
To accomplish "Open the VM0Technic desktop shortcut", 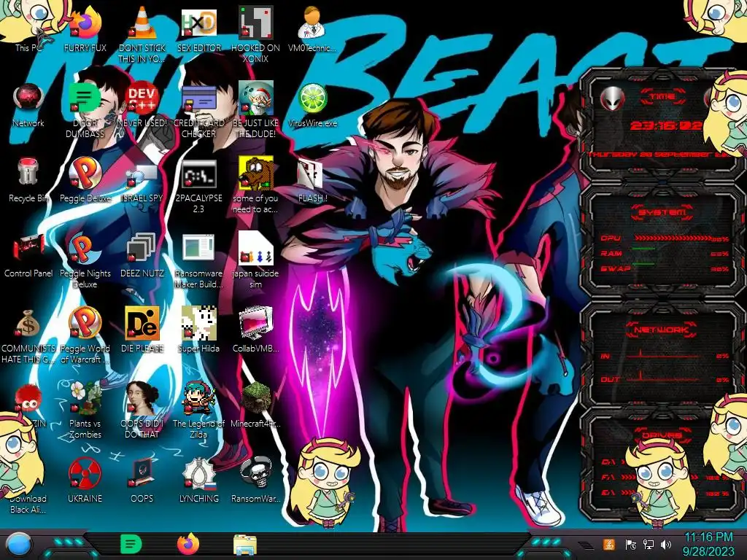I will 312,28.
